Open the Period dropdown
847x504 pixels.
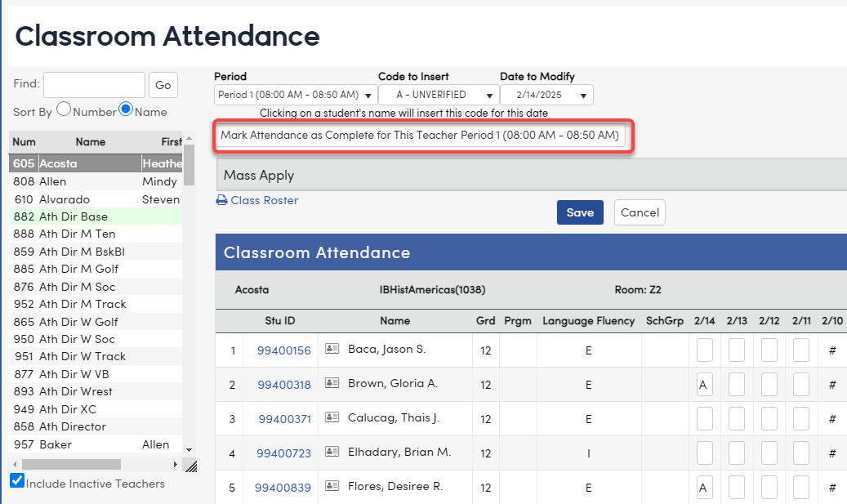coord(296,95)
